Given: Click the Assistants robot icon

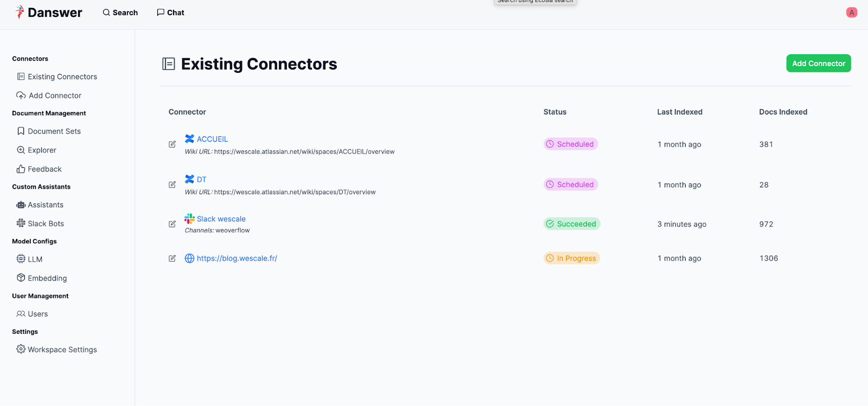Looking at the screenshot, I should point(21,205).
